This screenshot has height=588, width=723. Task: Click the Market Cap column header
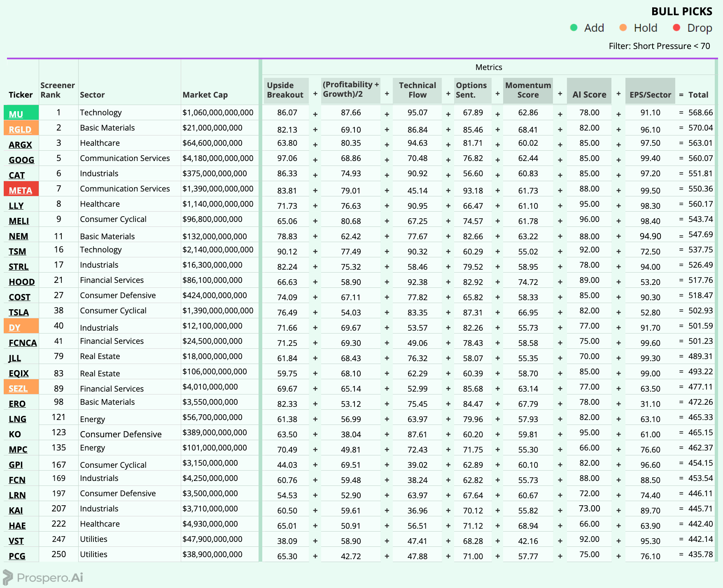click(205, 95)
